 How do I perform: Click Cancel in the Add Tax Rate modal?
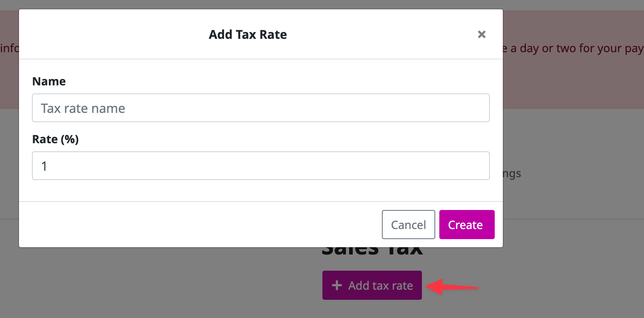pos(408,225)
